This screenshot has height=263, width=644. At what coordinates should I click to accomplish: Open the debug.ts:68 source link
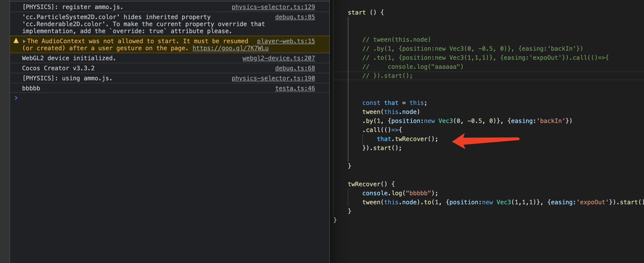(295, 68)
